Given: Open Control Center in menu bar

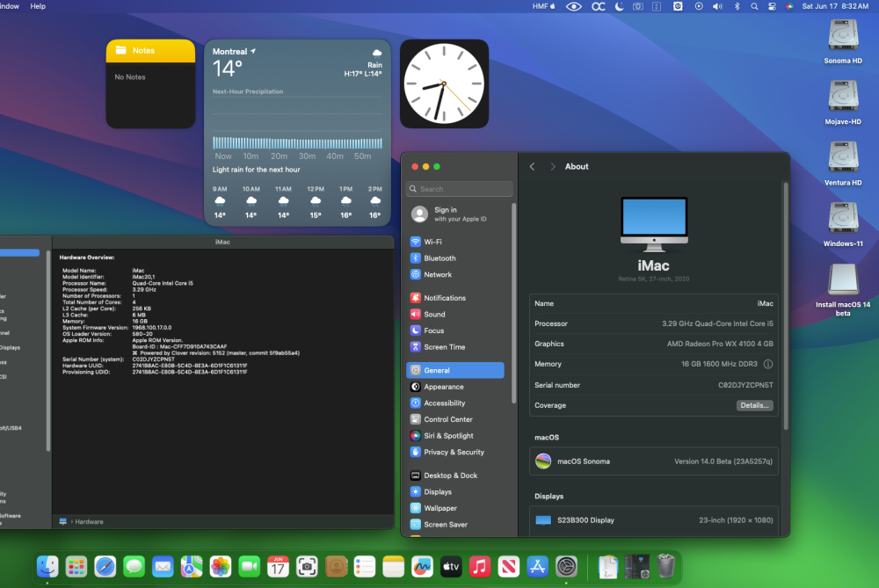Looking at the screenshot, I should [772, 6].
